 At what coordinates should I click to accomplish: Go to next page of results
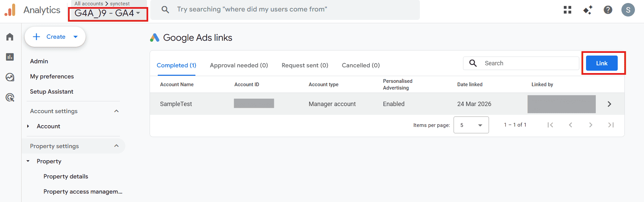pyautogui.click(x=591, y=125)
